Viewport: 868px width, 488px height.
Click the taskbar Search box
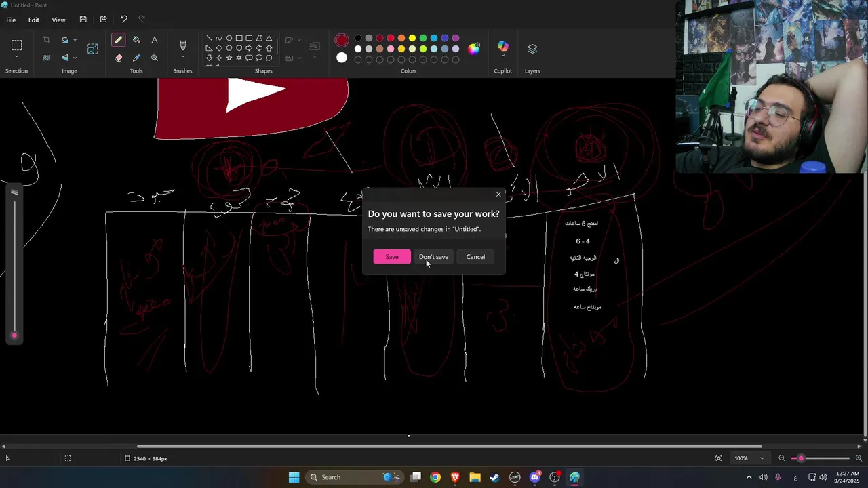tap(355, 477)
